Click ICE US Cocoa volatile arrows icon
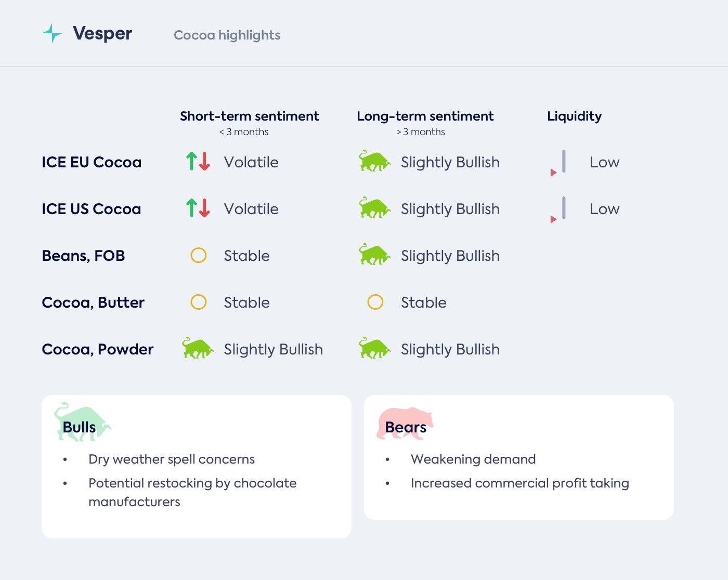 coord(198,208)
